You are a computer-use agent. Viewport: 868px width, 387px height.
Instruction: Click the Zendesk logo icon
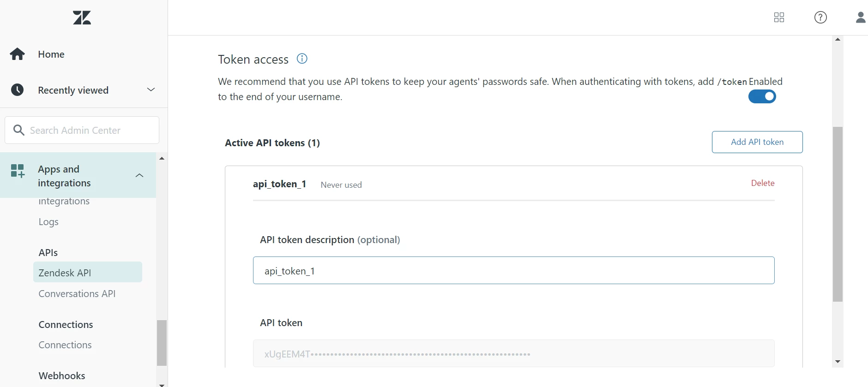[x=82, y=18]
